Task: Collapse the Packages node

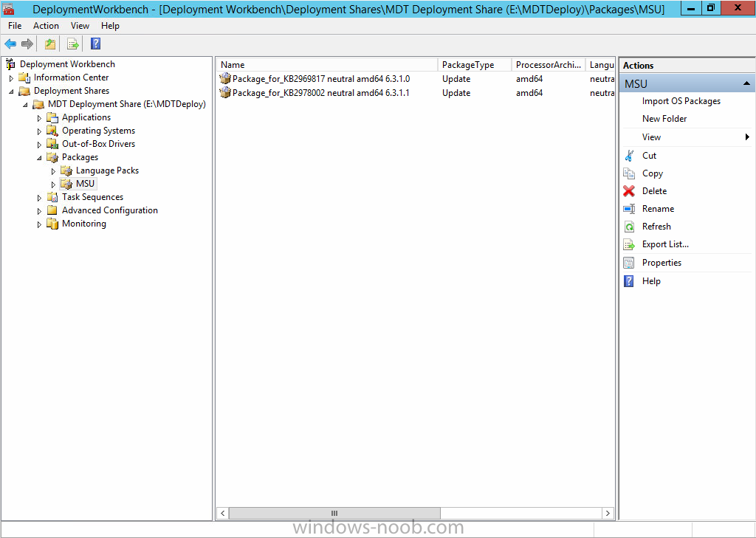Action: tap(40, 158)
